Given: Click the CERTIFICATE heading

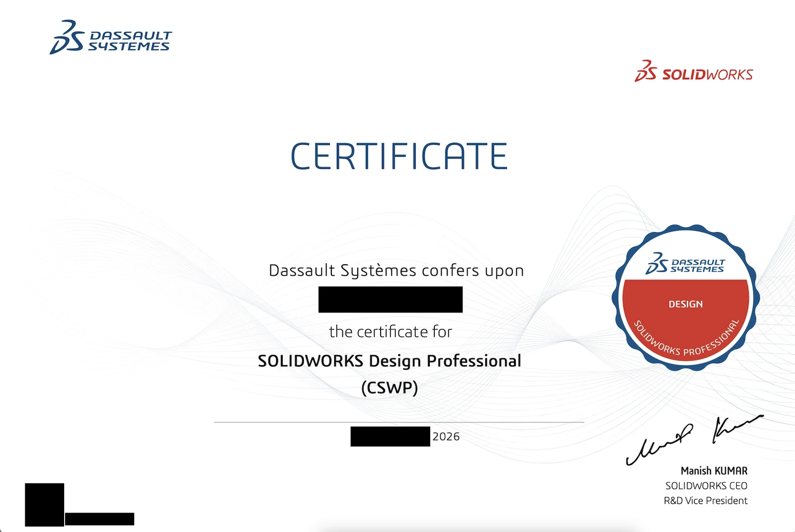Looking at the screenshot, I should coord(399,156).
